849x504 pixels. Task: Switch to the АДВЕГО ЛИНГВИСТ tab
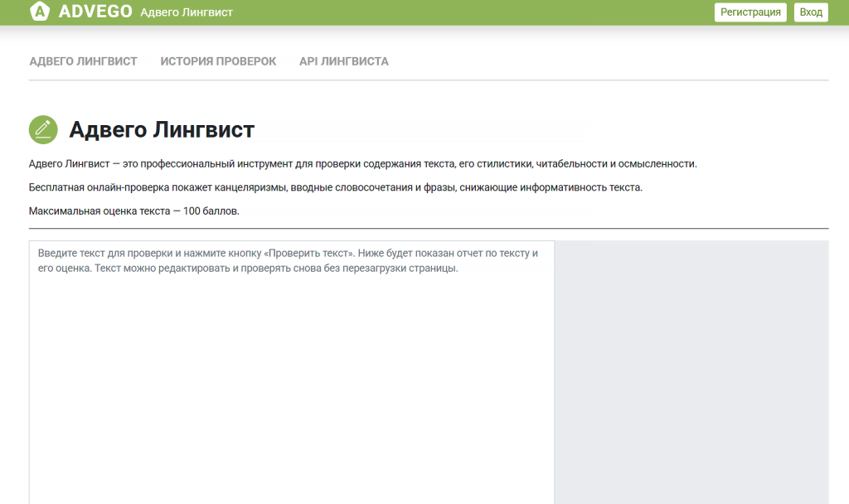coord(83,61)
